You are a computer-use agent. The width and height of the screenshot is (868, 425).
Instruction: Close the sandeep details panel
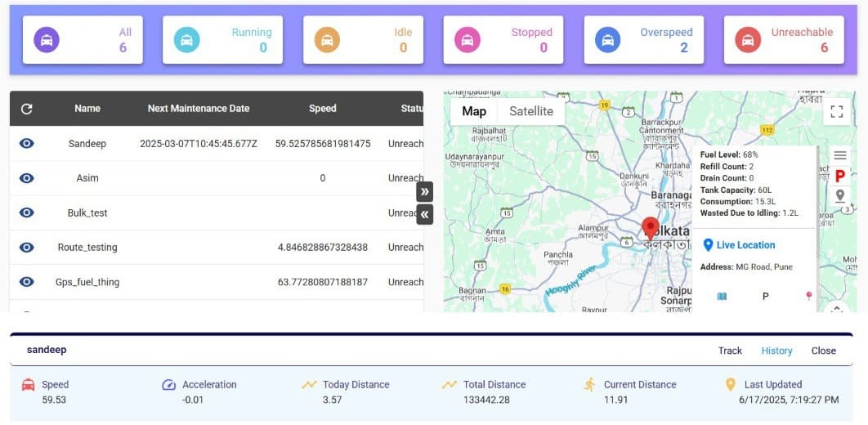(x=823, y=351)
